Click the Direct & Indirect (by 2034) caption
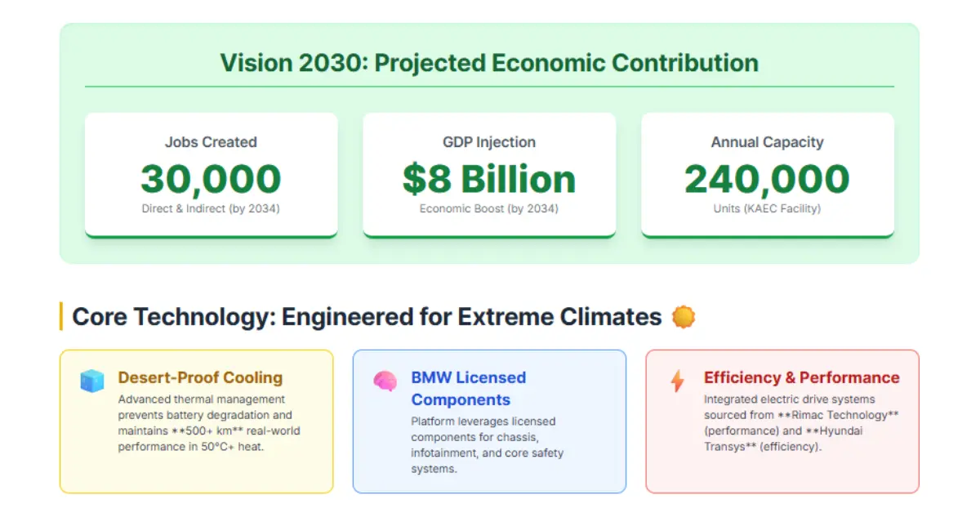 pos(211,208)
